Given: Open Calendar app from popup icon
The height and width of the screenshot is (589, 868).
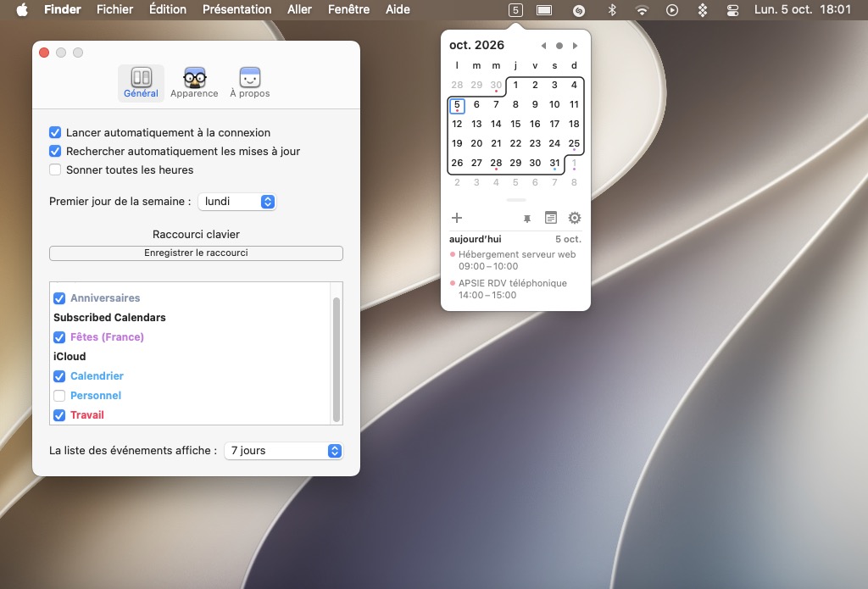Looking at the screenshot, I should coord(551,218).
